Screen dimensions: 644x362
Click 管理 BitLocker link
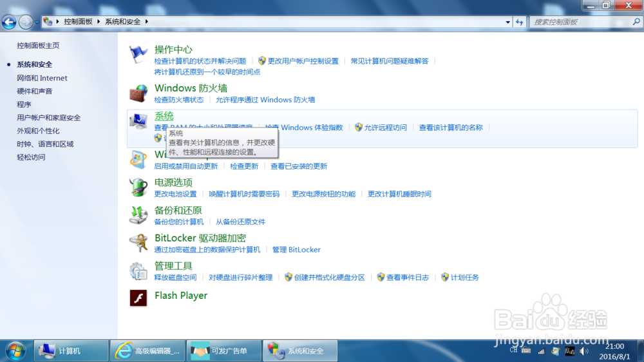click(296, 249)
